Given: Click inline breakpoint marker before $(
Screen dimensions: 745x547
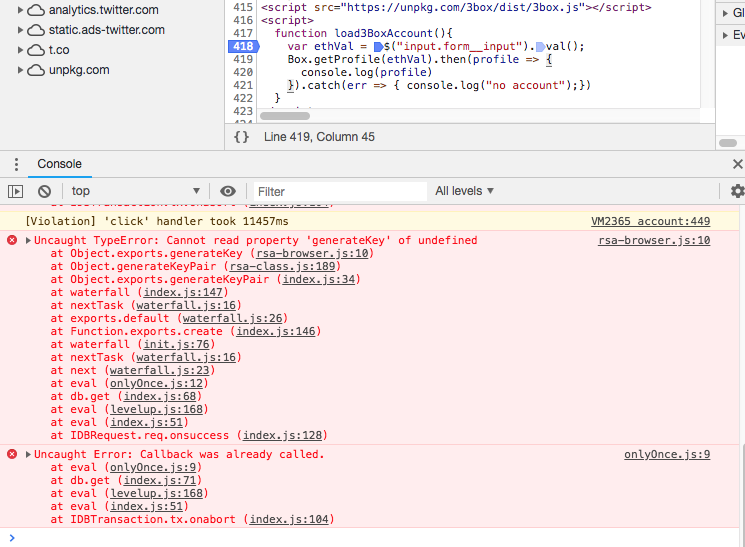Looking at the screenshot, I should [378, 47].
